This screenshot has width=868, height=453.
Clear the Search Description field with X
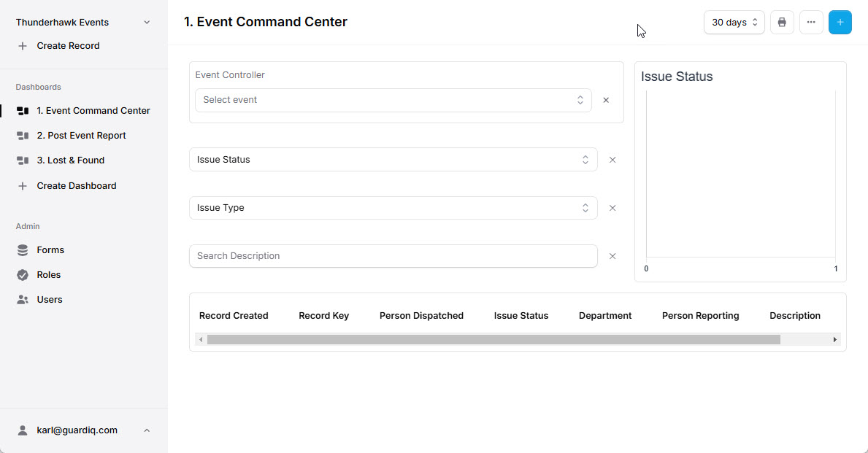pos(612,256)
